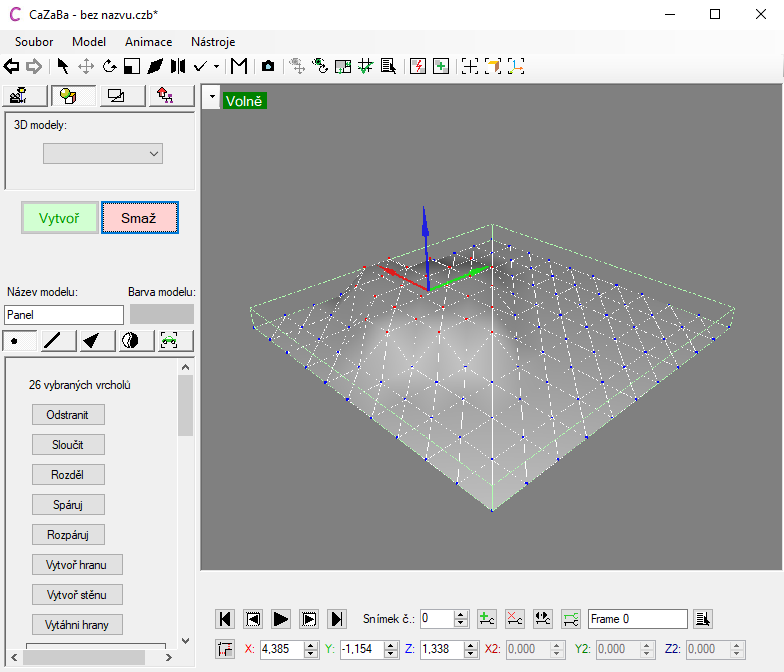Click the add keyframe icon with green plus
The width and height of the screenshot is (784, 672).
coord(487,619)
